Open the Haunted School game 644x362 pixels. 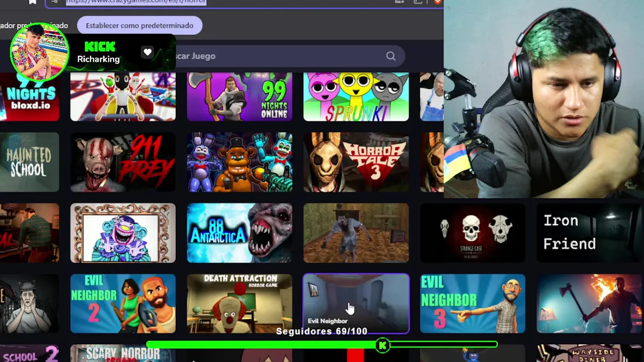click(29, 162)
